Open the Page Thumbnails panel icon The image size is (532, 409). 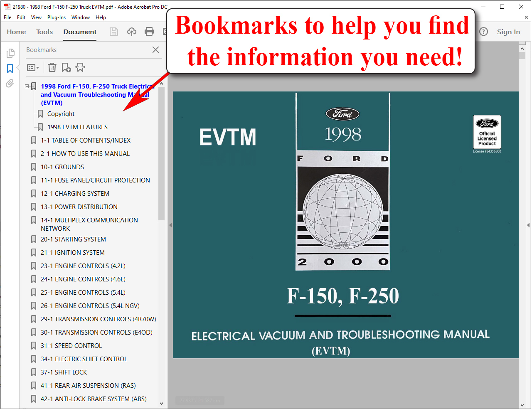click(x=10, y=53)
